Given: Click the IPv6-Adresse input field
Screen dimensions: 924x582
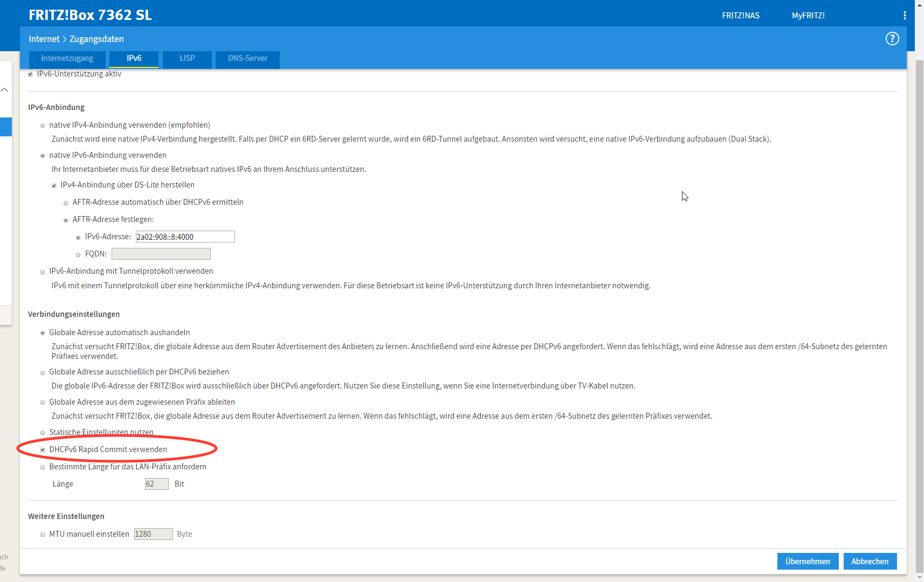Looking at the screenshot, I should point(185,237).
